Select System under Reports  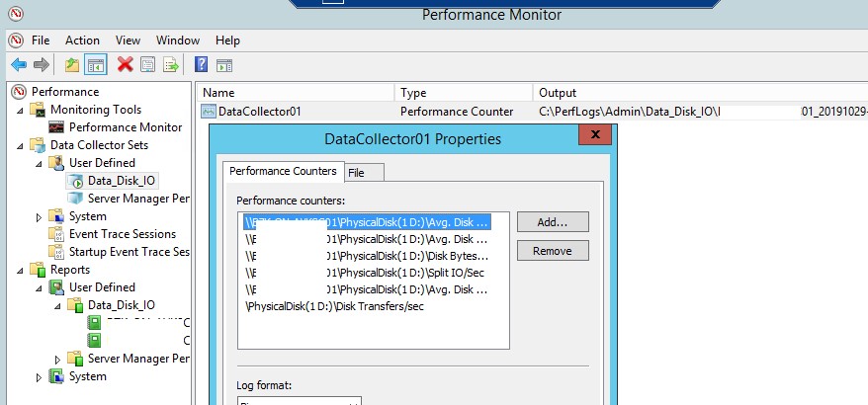point(87,376)
